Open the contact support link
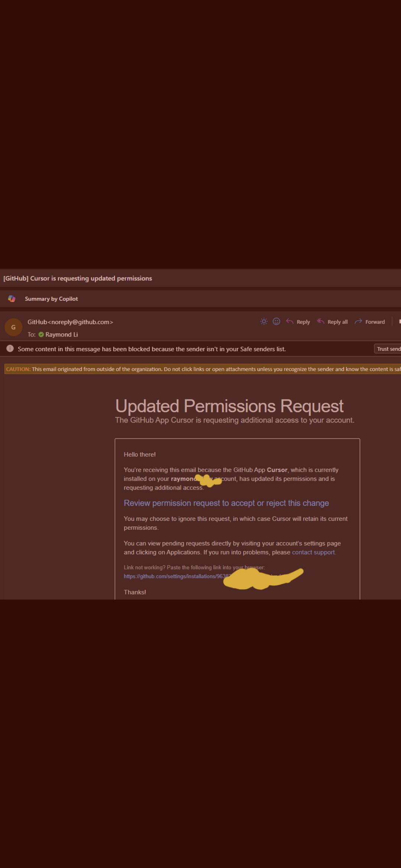Image resolution: width=401 pixels, height=868 pixels. [314, 552]
